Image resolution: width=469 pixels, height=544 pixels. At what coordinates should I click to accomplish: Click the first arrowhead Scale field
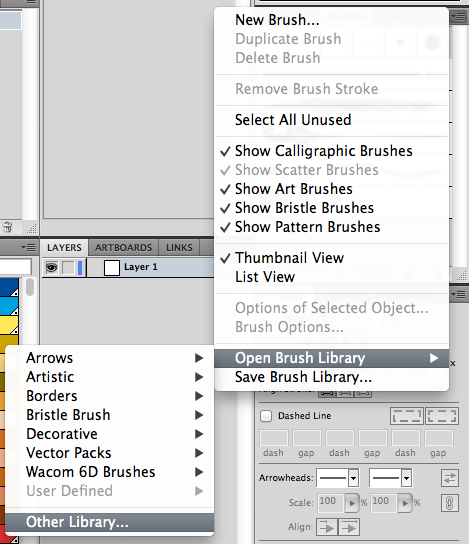pos(331,503)
